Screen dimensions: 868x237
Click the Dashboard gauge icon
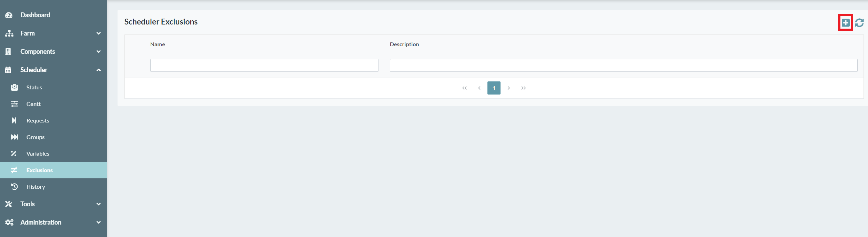pyautogui.click(x=9, y=15)
